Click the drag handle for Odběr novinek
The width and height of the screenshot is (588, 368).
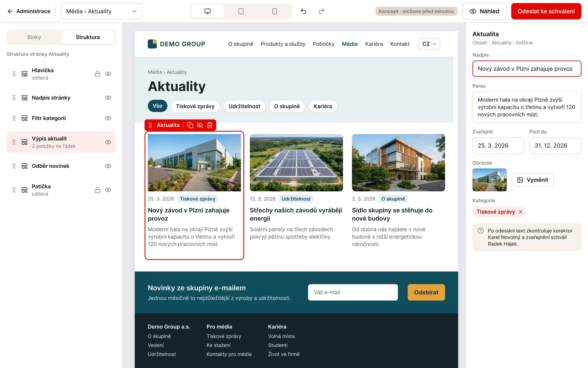tap(14, 166)
